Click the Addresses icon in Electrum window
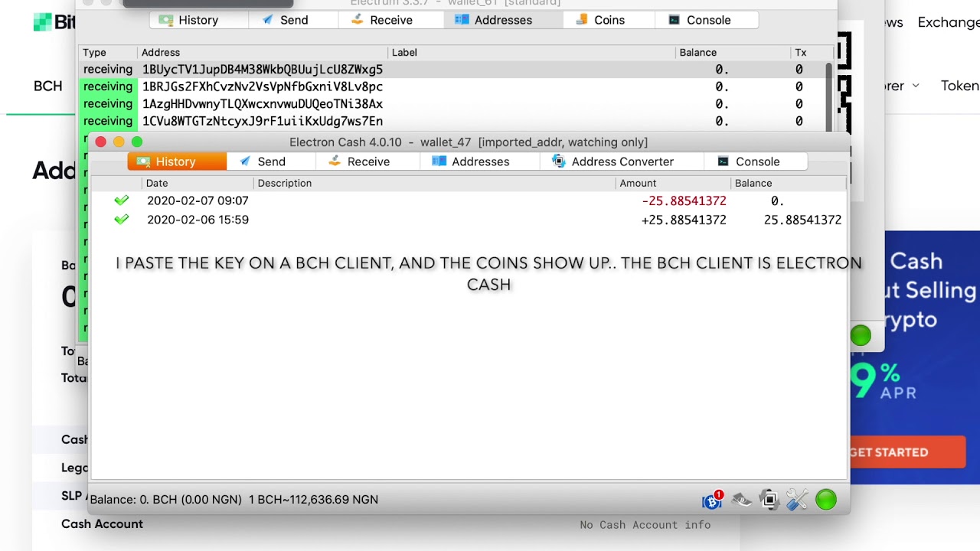 [462, 20]
